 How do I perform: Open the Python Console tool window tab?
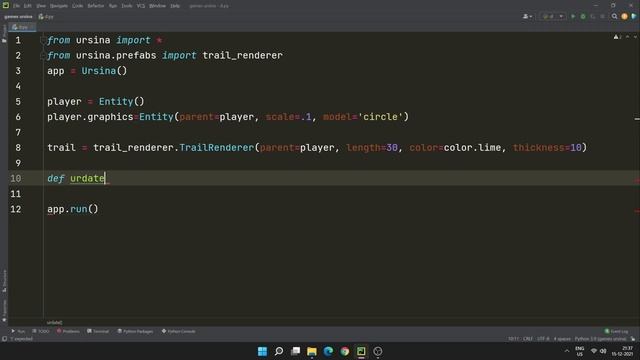[x=178, y=331]
